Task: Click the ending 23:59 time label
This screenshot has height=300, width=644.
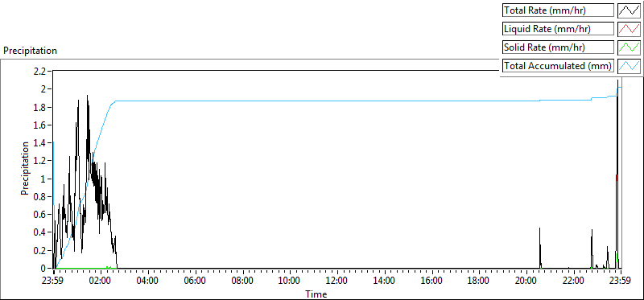Action: click(x=620, y=282)
